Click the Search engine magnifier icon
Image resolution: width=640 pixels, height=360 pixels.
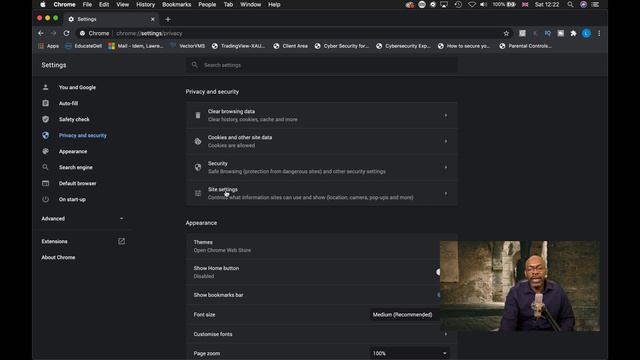45,167
